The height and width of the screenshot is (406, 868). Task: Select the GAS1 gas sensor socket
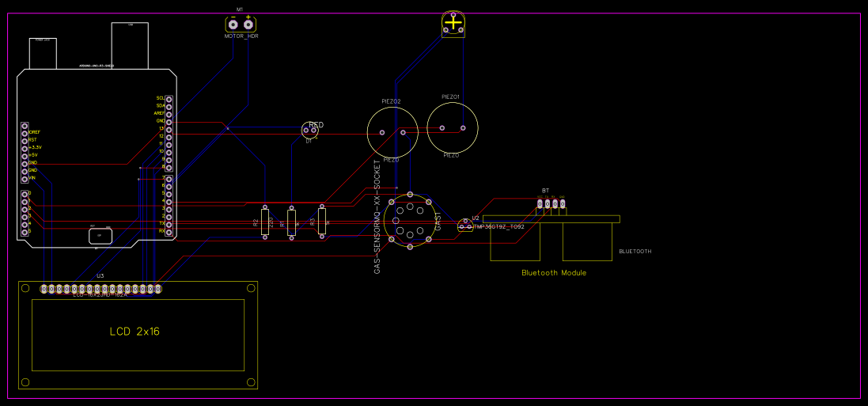410,221
